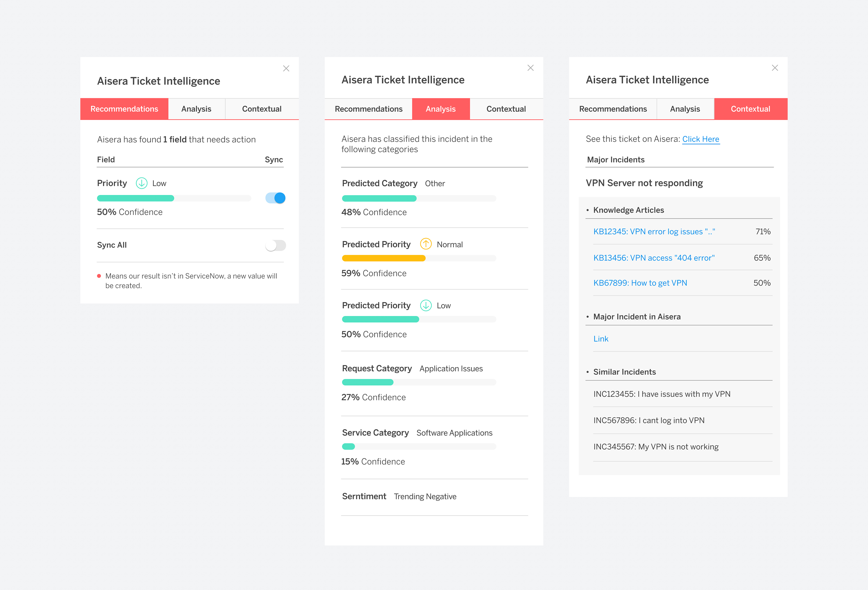Enable the Sync All toggle
868x590 pixels.
pos(275,245)
